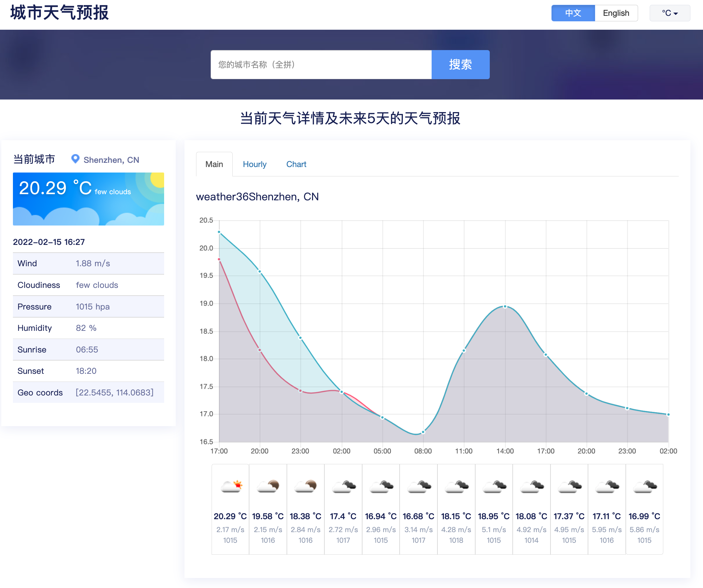The image size is (703, 588).
Task: Click the cloudy icon above 17.4 °C
Action: coord(343,486)
